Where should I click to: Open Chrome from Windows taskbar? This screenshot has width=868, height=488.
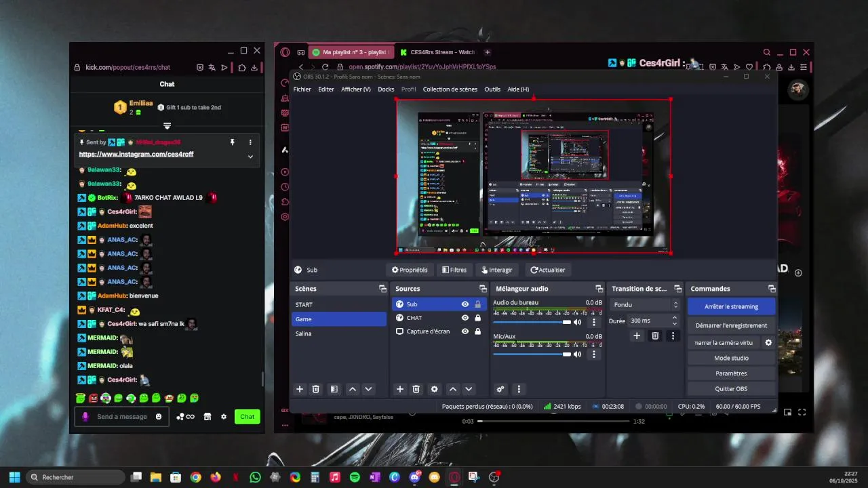195,477
